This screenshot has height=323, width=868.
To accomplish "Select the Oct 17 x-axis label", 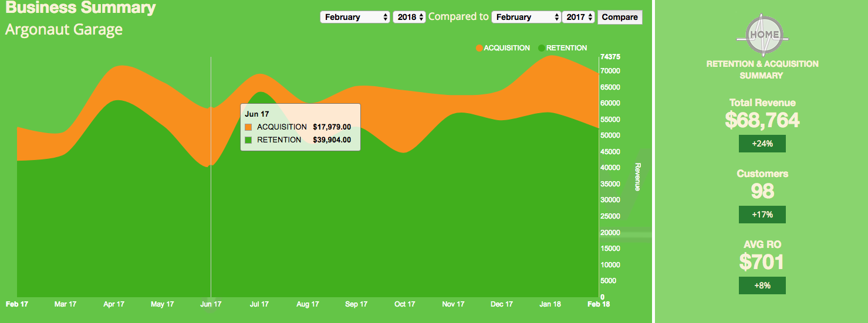I will (x=405, y=304).
